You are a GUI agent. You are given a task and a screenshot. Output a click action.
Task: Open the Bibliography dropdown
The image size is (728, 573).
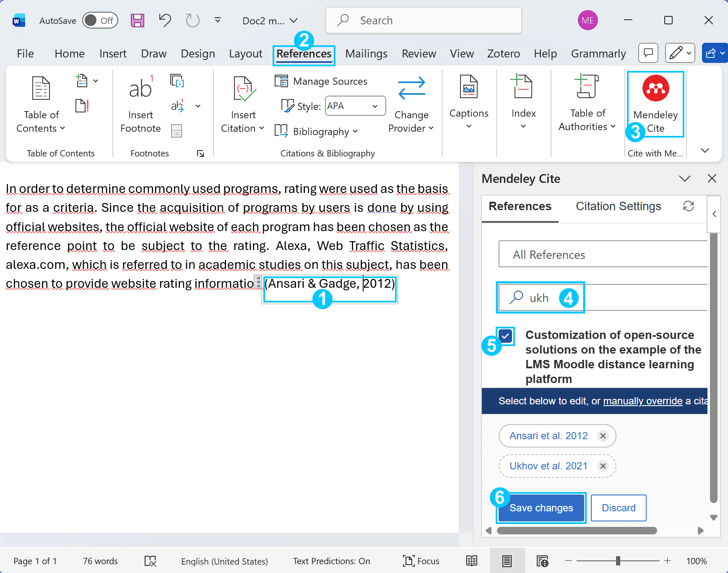tap(316, 131)
